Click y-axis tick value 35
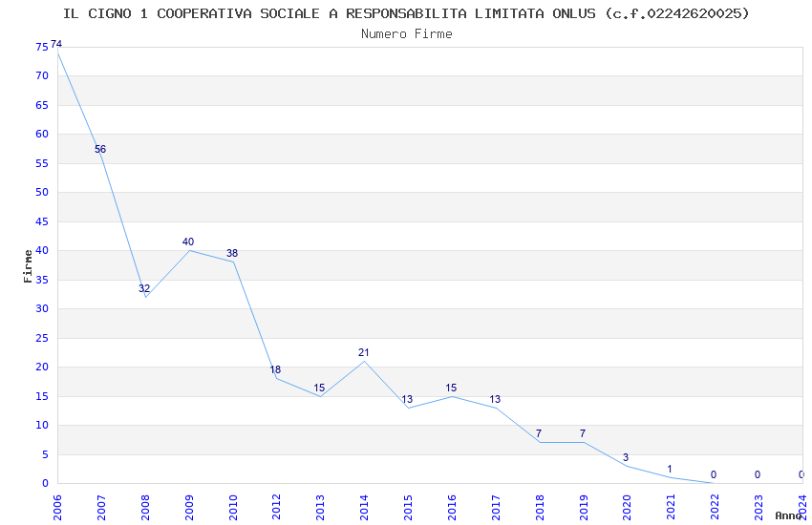This screenshot has width=812, height=525. [42, 280]
